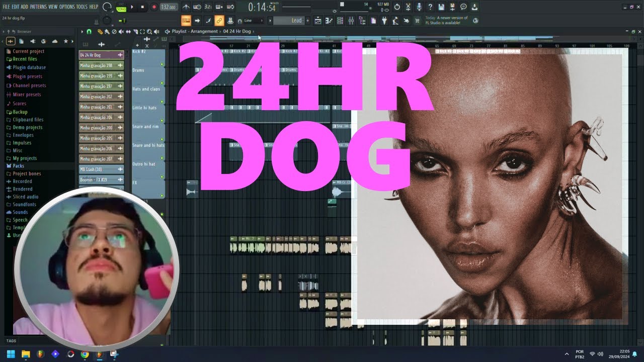Select the playlist pencil draw tool

point(100,32)
